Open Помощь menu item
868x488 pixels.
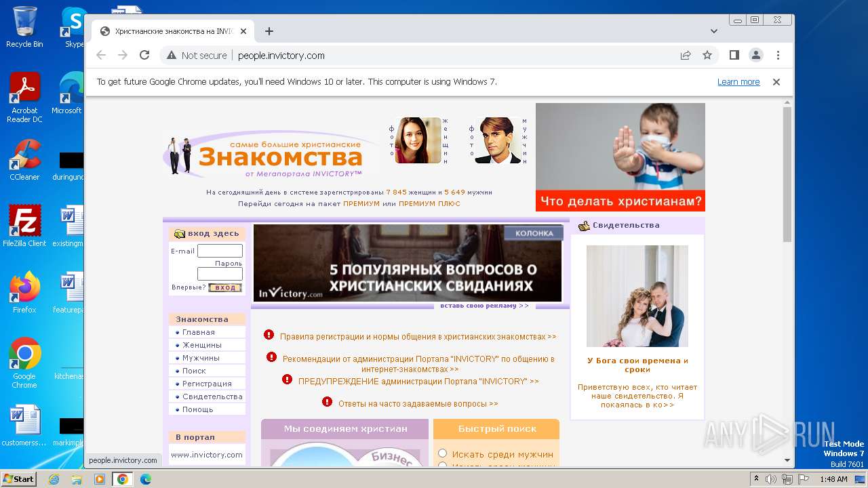[197, 409]
